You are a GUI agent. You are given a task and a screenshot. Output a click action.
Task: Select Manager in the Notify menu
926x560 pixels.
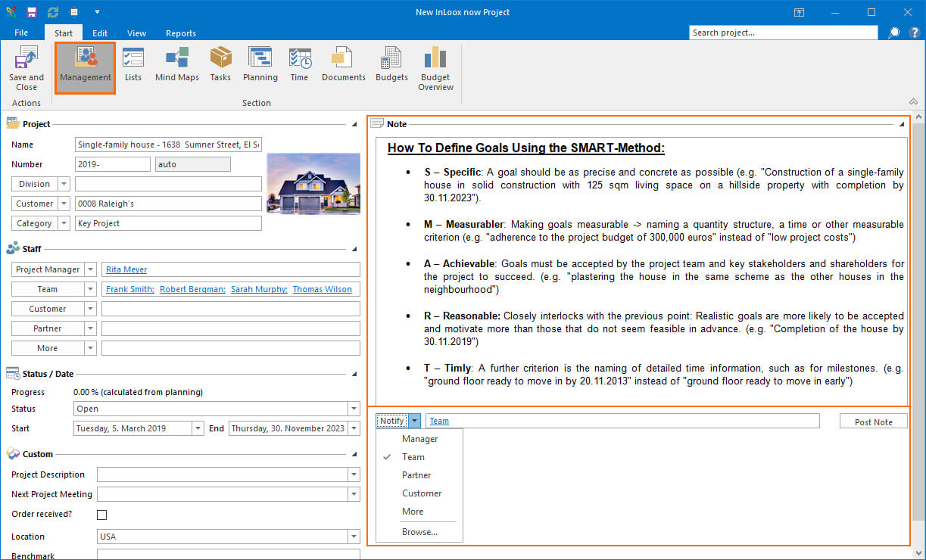click(419, 439)
